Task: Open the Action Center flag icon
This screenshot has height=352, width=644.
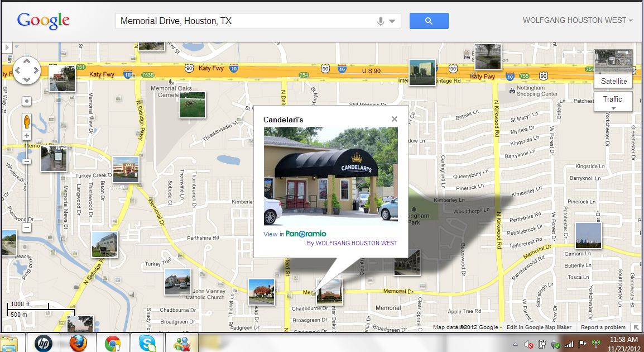Action: click(x=583, y=344)
